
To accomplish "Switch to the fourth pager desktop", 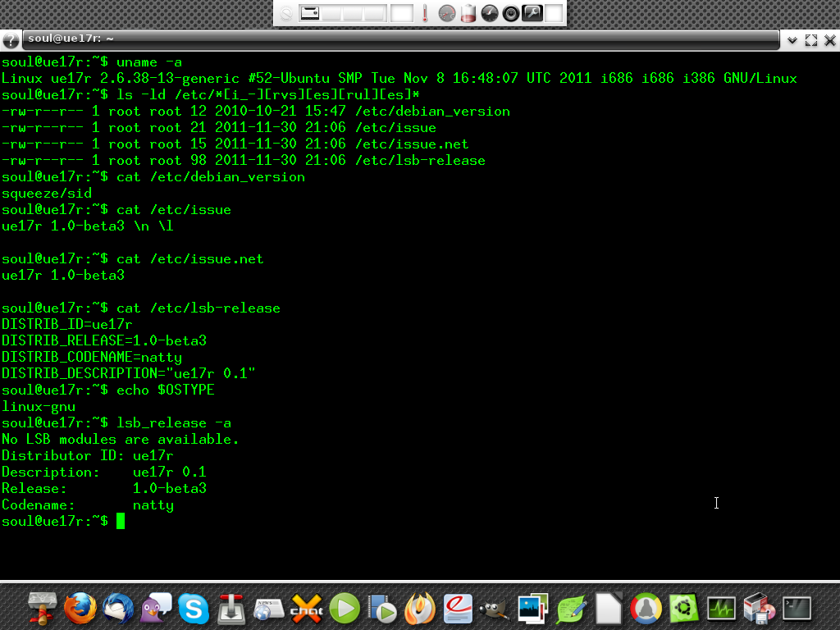I will 375,13.
